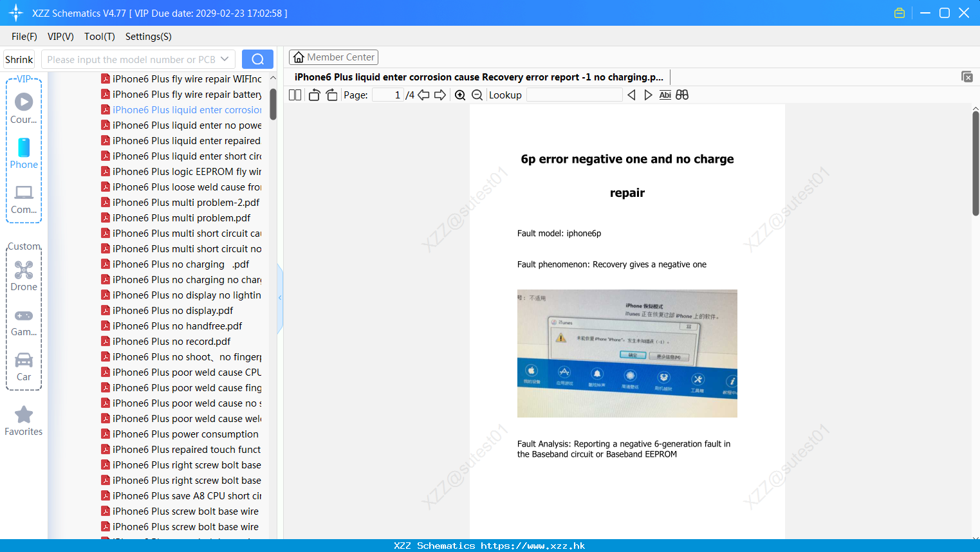The image size is (980, 552).
Task: Open iPhone6 Plus no handfree.pdf
Action: (172, 326)
